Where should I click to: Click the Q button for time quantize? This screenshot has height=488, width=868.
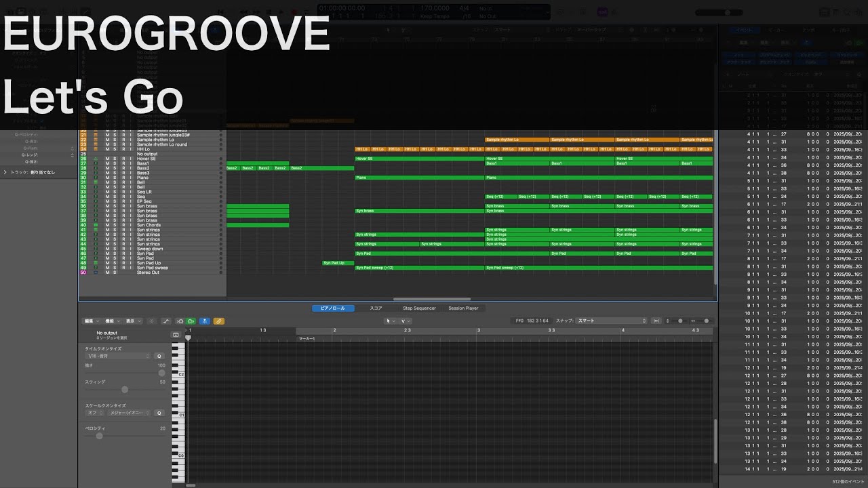pos(159,356)
